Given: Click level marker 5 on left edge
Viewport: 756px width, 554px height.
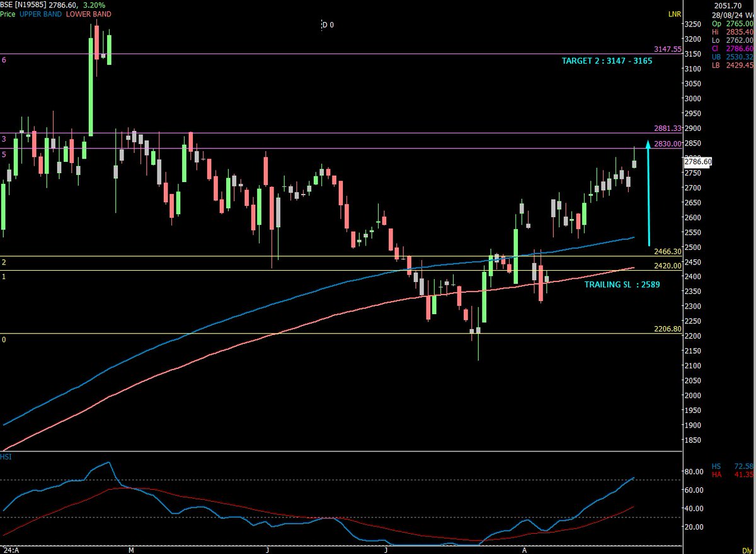Looking at the screenshot, I should [4, 154].
